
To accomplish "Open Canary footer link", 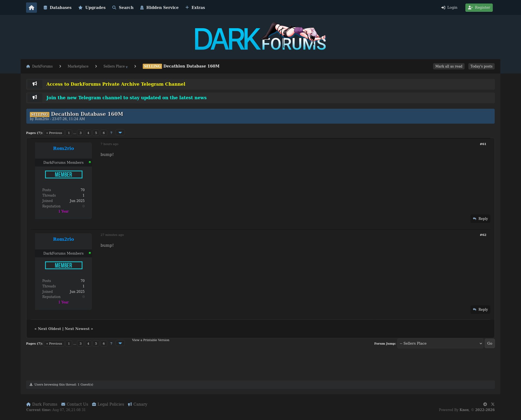I will [138, 404].
